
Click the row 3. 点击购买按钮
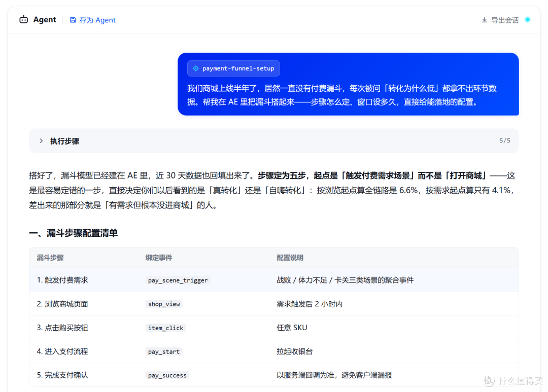click(273, 328)
